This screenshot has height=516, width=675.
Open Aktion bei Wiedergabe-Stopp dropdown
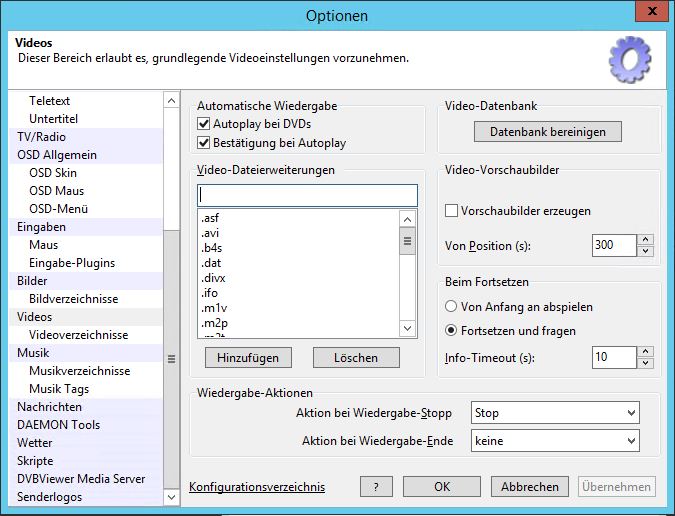point(554,413)
